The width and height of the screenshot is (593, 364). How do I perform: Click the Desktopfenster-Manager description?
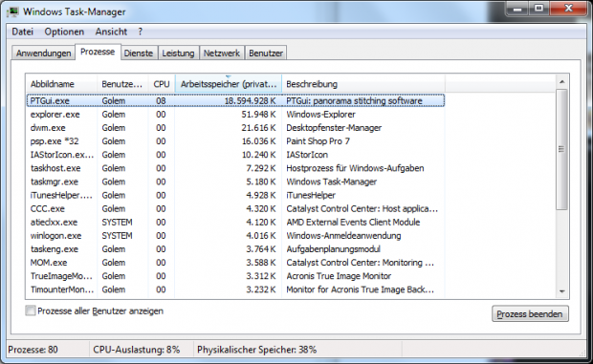(x=334, y=128)
